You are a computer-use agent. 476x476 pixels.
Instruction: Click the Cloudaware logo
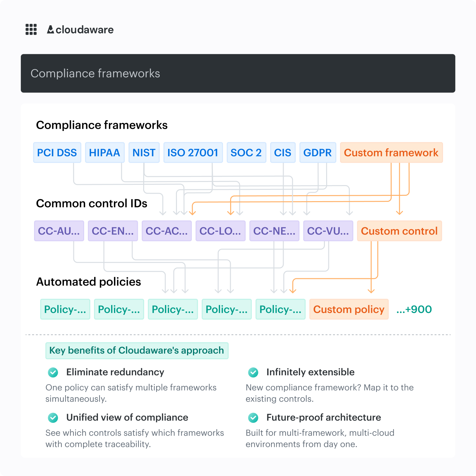tap(80, 30)
